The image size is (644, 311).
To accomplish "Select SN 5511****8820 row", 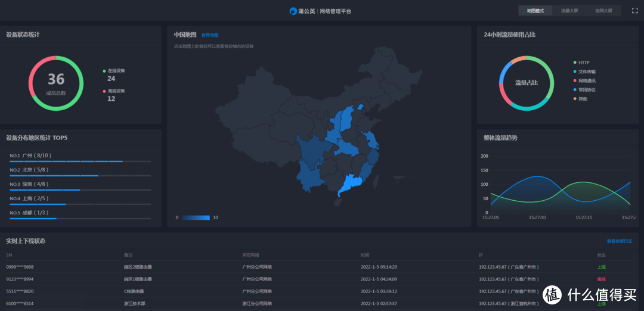I will [319, 291].
